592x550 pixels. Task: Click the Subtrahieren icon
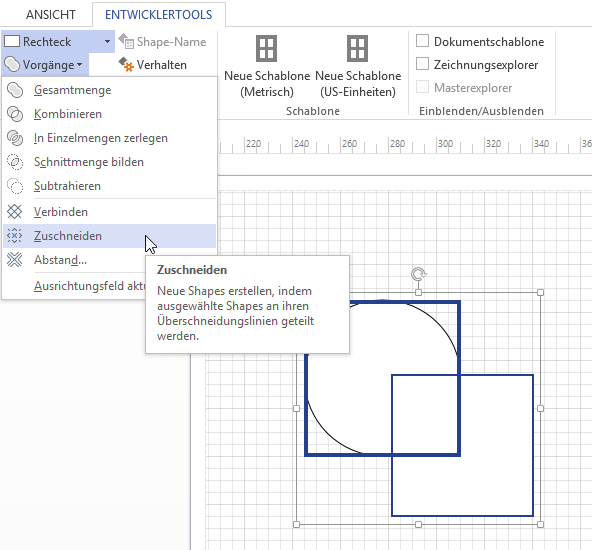[x=15, y=186]
